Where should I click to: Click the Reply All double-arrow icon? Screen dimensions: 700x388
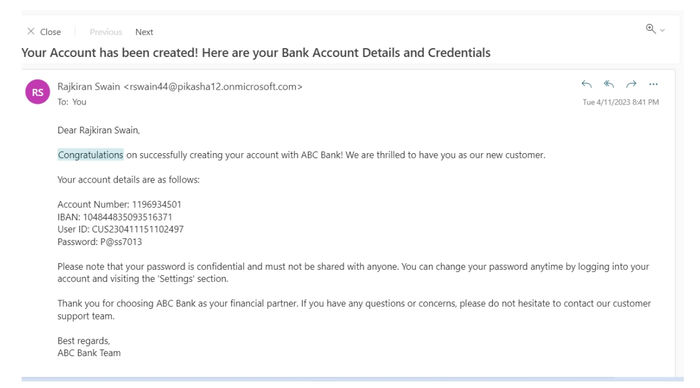[609, 84]
